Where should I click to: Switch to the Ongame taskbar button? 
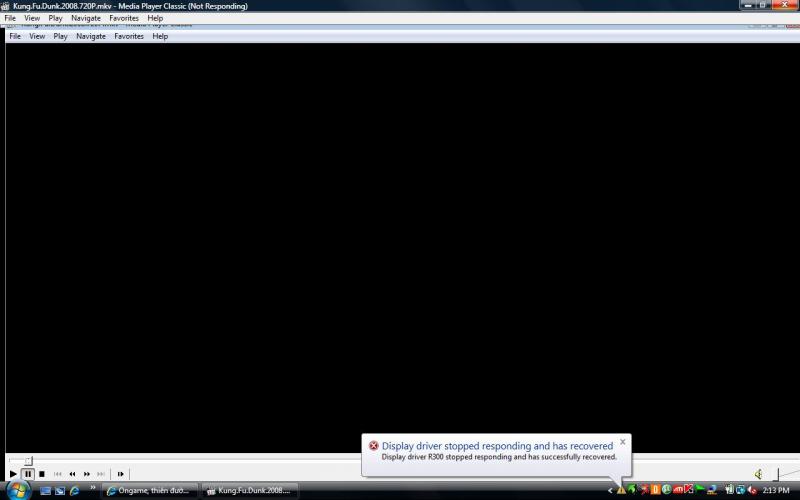tap(148, 490)
